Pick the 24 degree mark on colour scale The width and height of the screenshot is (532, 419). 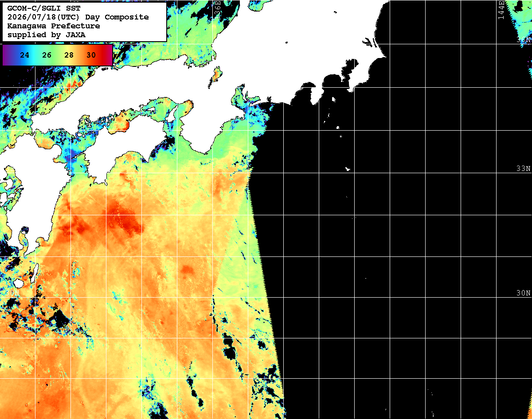pyautogui.click(x=25, y=55)
